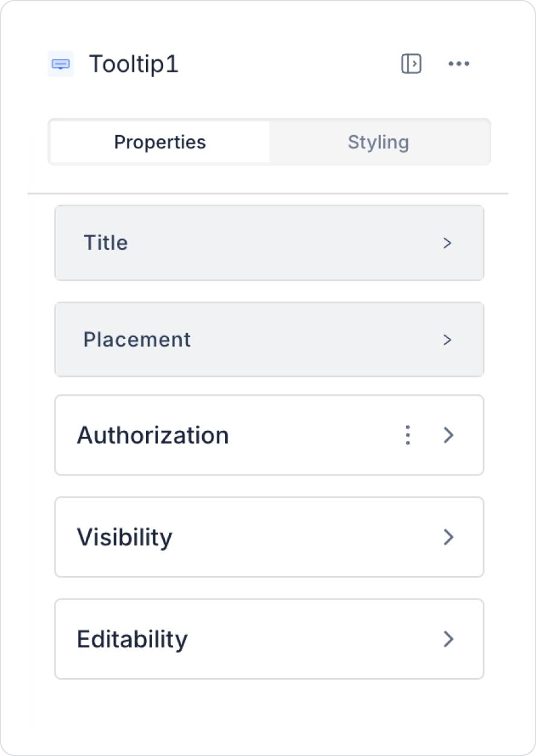Select the Editability heading text
This screenshot has height=756, width=536.
click(x=132, y=639)
